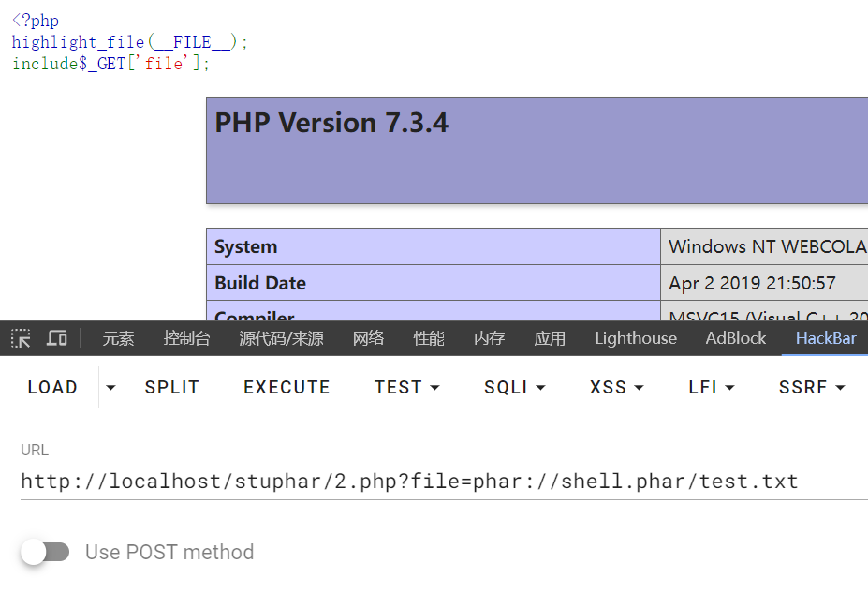The width and height of the screenshot is (868, 608).
Task: Toggle the device toolbar icon
Action: 57,338
